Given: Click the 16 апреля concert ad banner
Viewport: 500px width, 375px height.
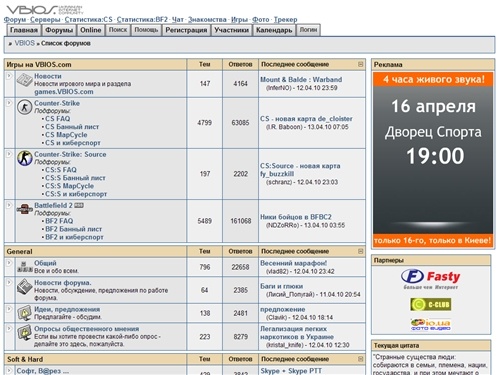Looking at the screenshot, I should coord(433,160).
